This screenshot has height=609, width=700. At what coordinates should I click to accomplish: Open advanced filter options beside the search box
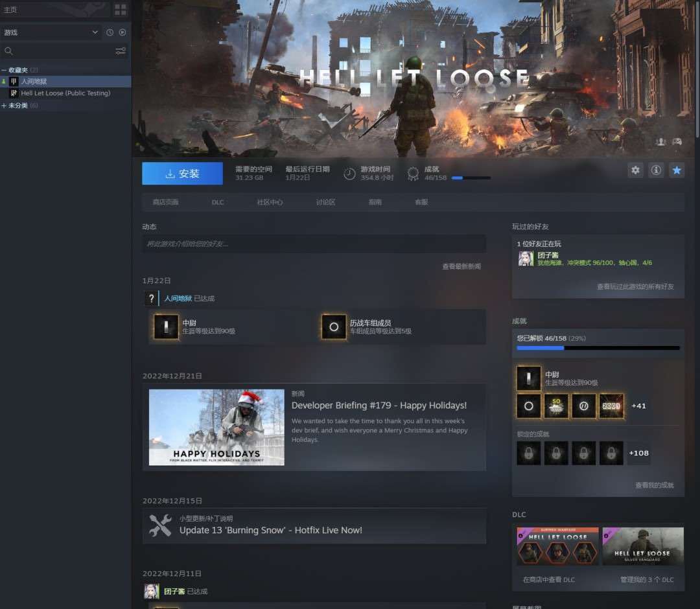(121, 51)
